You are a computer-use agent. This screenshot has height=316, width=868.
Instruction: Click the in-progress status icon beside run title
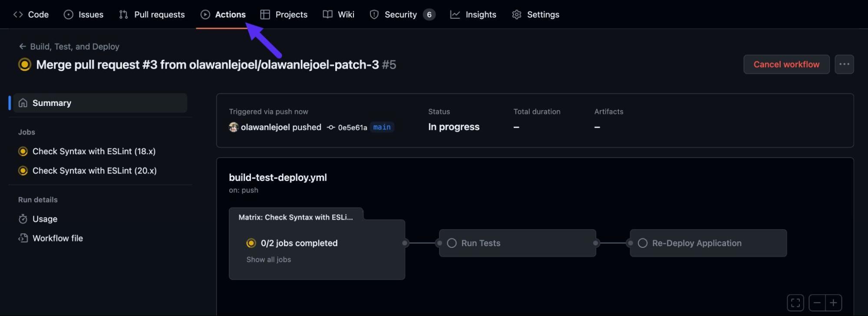point(25,65)
